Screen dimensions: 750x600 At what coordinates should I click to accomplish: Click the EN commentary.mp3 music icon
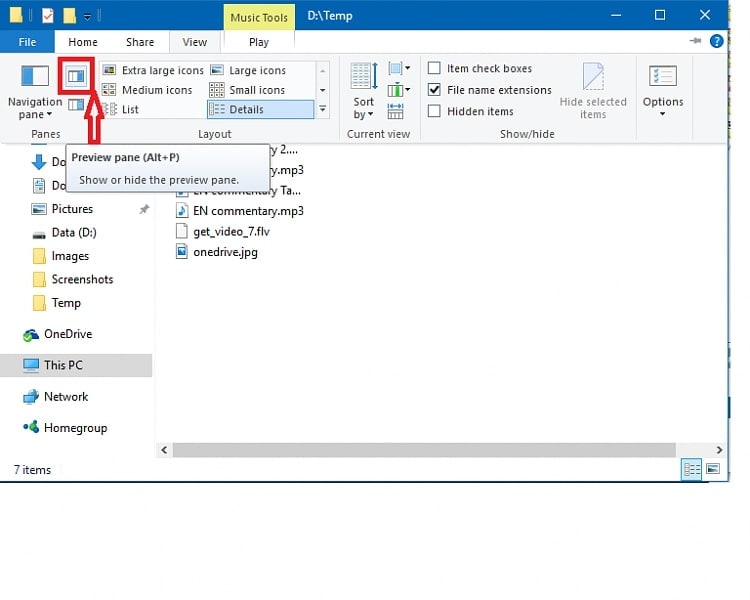(x=182, y=211)
